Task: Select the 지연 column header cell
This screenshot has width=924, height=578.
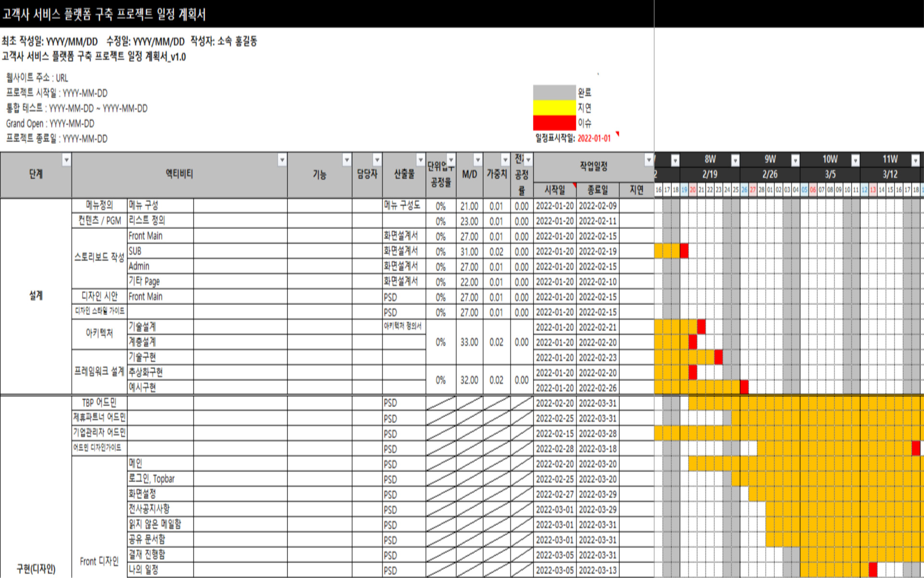Action: click(x=636, y=190)
